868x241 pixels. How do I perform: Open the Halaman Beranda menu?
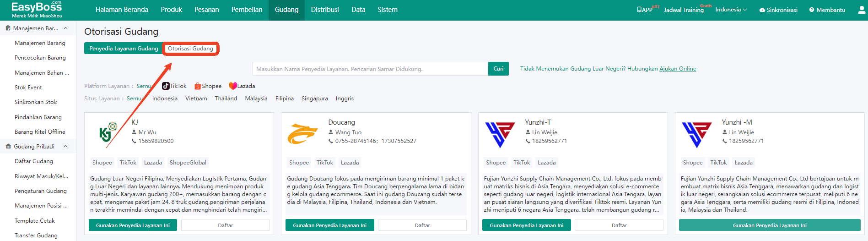coord(122,10)
